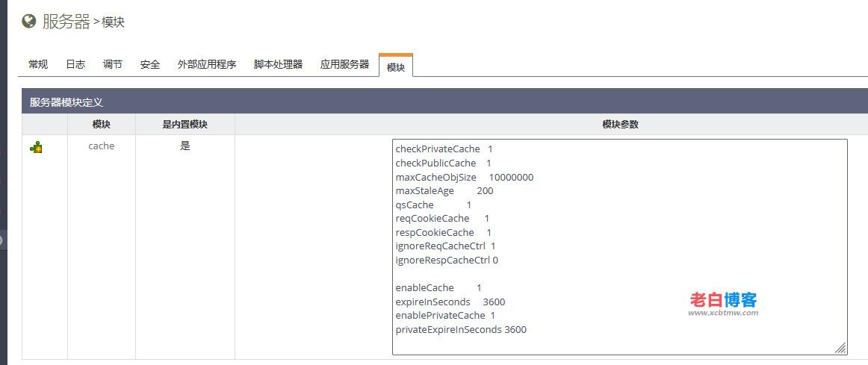
Task: Click the enablePrivateCache parameter line
Action: coord(445,315)
